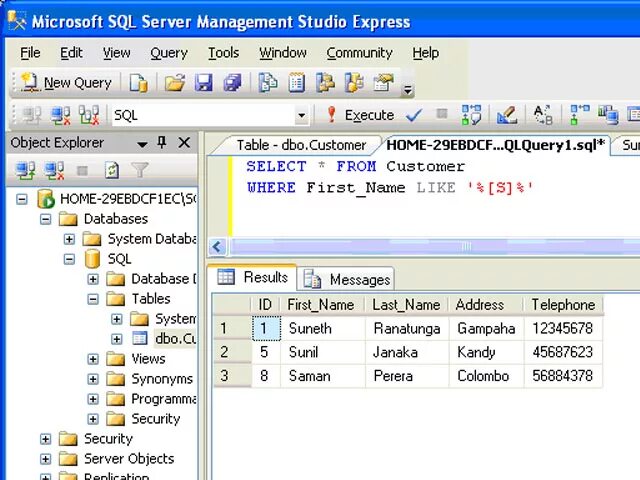Click the New Query button
Viewport: 640px width, 480px height.
(66, 83)
